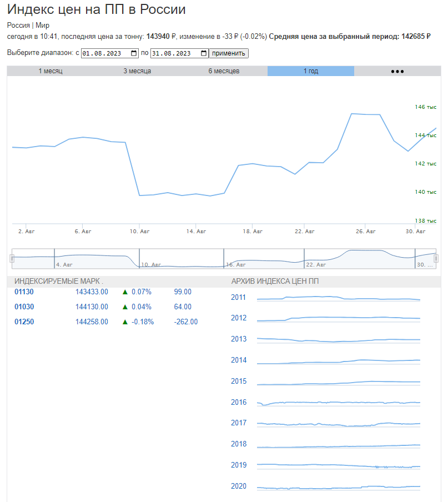This screenshot has height=502, width=448.
Task: Click the average price 142685 ₽
Action: pyautogui.click(x=416, y=37)
